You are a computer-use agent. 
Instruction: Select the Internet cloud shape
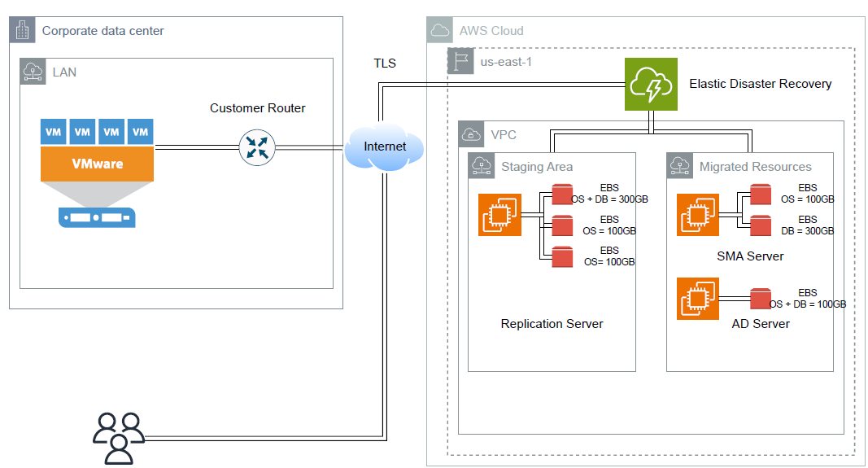(384, 147)
